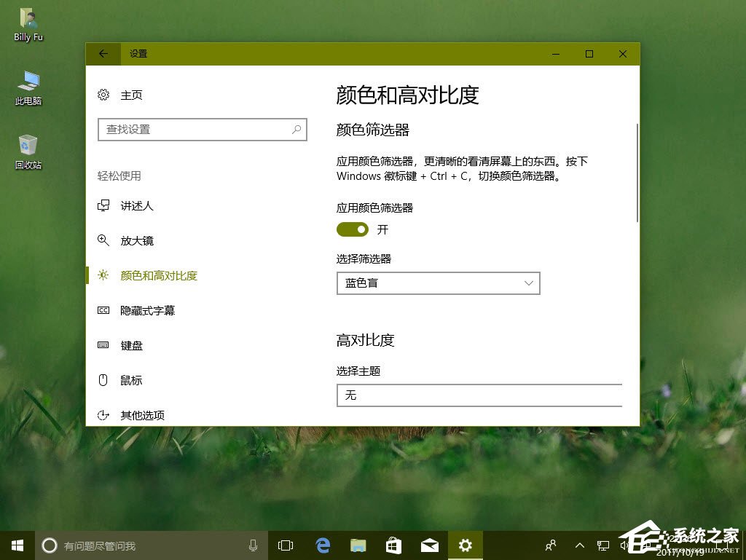The height and width of the screenshot is (560, 746).
Task: Launch Microsoft Edge from the taskbar
Action: [322, 545]
